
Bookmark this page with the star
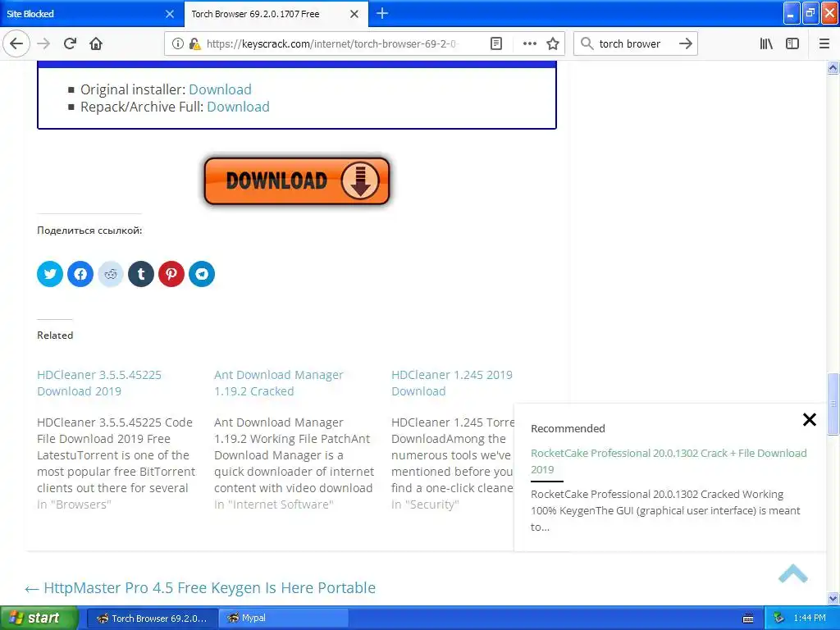(553, 44)
